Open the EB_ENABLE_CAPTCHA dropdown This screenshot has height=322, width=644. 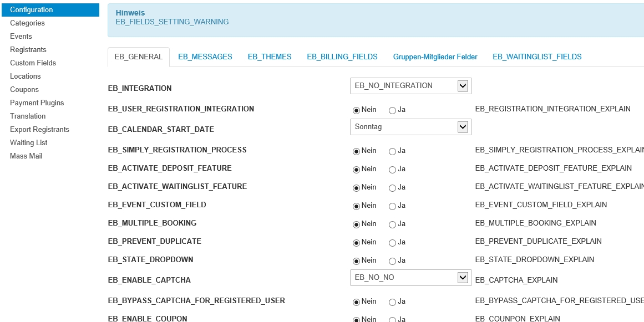(x=410, y=278)
